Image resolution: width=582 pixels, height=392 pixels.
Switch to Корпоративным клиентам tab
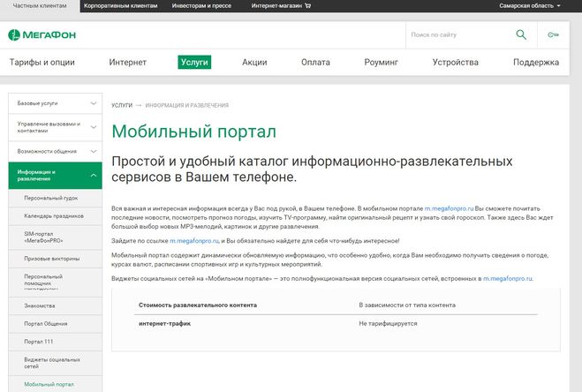(x=121, y=5)
